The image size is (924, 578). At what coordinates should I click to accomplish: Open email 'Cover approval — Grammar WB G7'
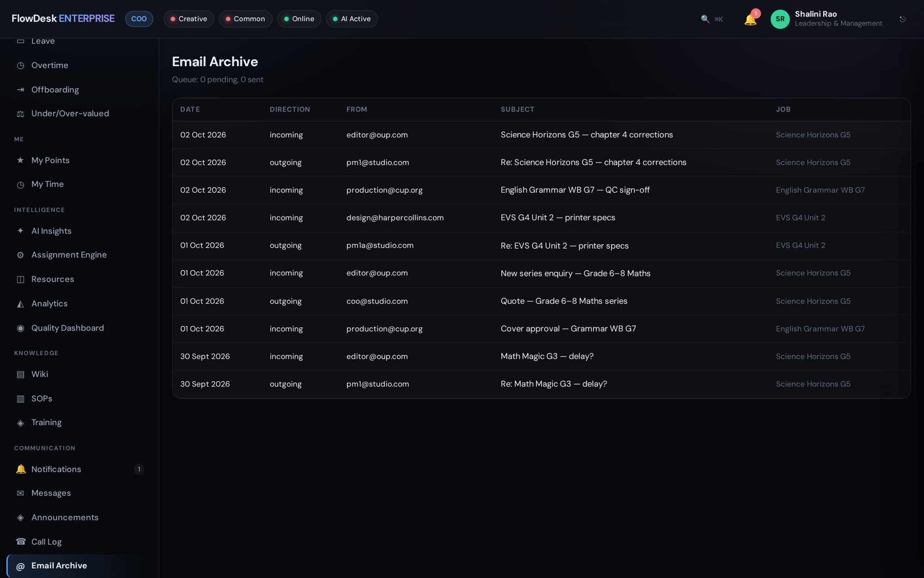[568, 329]
